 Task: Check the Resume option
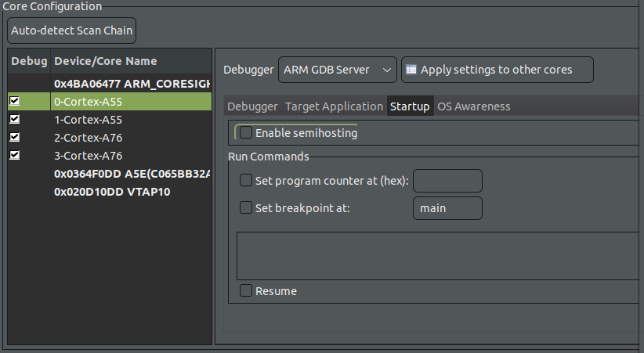tap(246, 290)
